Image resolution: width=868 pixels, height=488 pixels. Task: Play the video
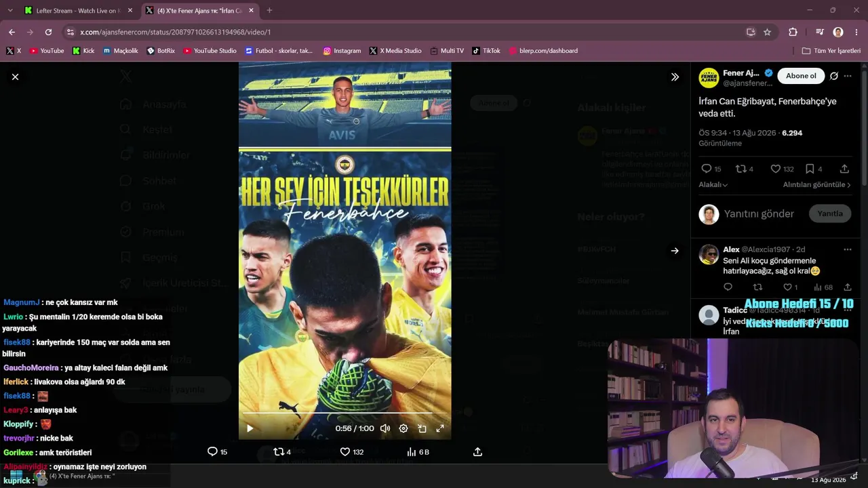(x=250, y=428)
